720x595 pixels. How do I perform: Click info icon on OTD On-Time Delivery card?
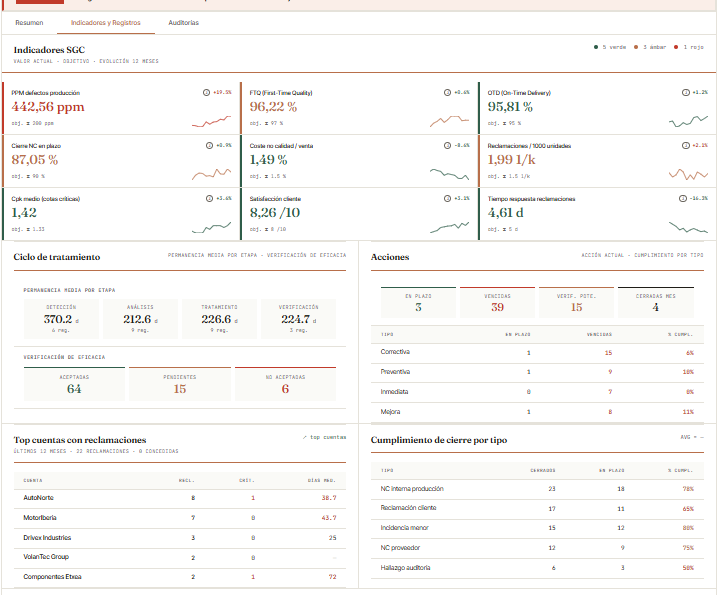coord(686,92)
